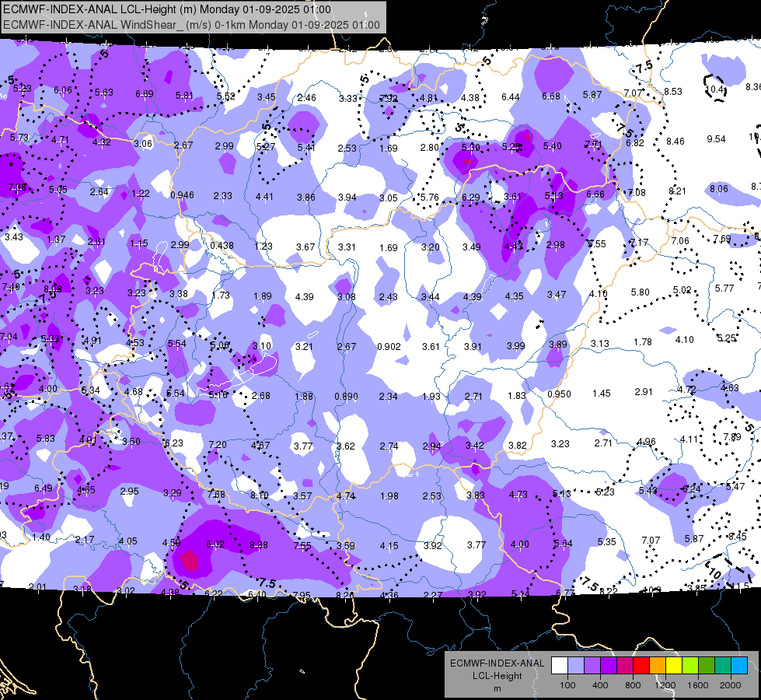
Task: Click the legend label 'LCL-Height'
Action: [497, 676]
